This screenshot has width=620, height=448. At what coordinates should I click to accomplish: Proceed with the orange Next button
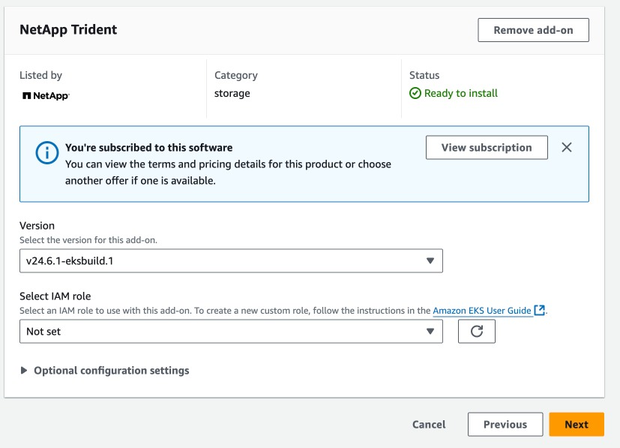click(x=576, y=424)
